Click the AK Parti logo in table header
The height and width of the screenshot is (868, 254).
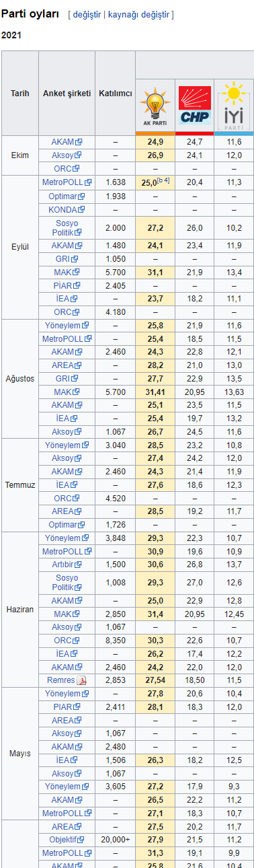tap(155, 107)
